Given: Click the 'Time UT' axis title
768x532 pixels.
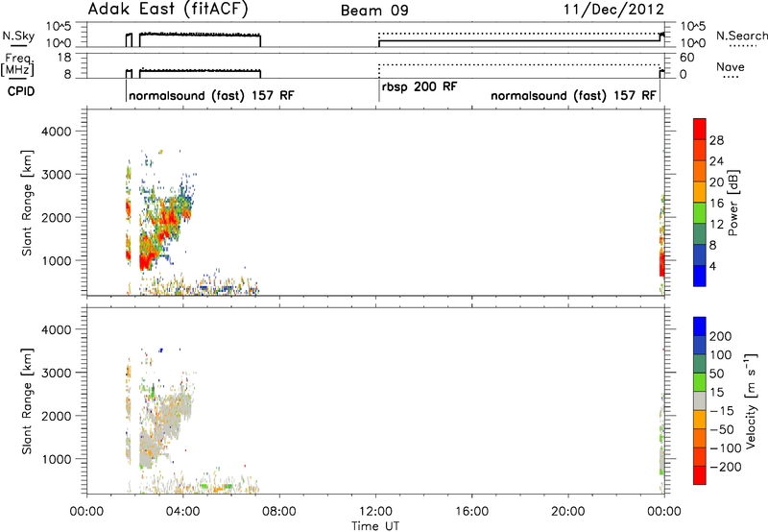Looking at the screenshot, I should [x=375, y=525].
